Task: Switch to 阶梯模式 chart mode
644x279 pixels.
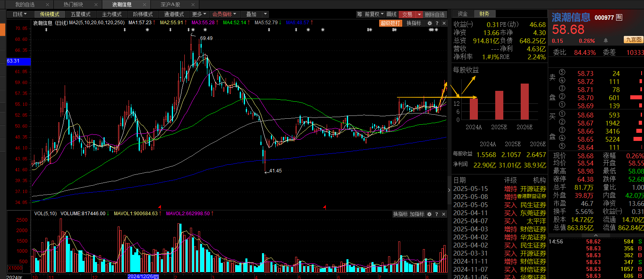Action: pos(143,14)
